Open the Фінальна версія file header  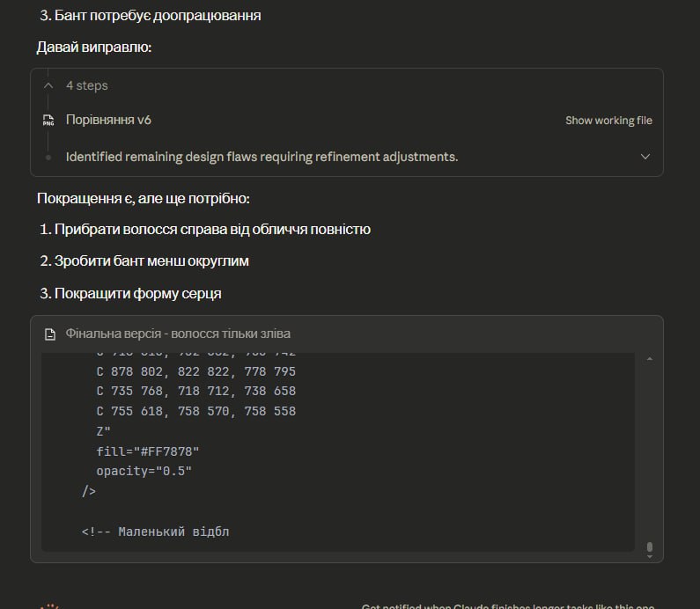[178, 334]
